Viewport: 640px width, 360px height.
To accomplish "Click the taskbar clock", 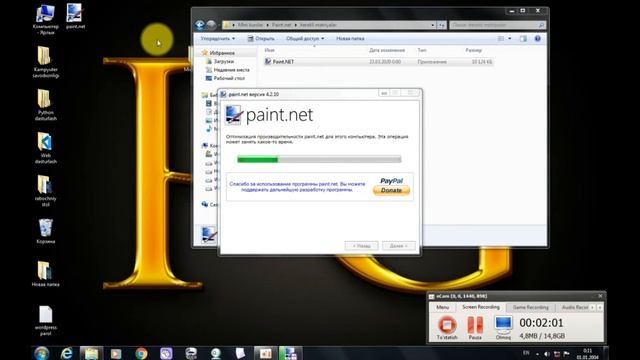I will pos(588,353).
